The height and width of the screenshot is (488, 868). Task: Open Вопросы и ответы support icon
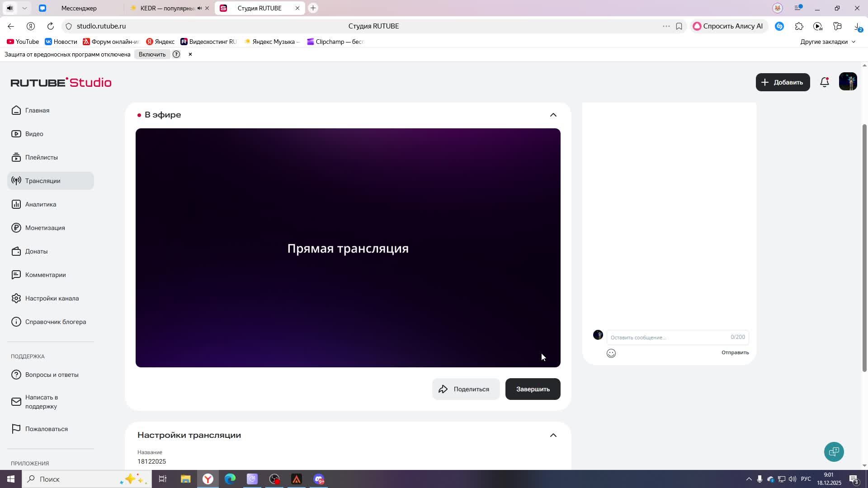pos(16,375)
